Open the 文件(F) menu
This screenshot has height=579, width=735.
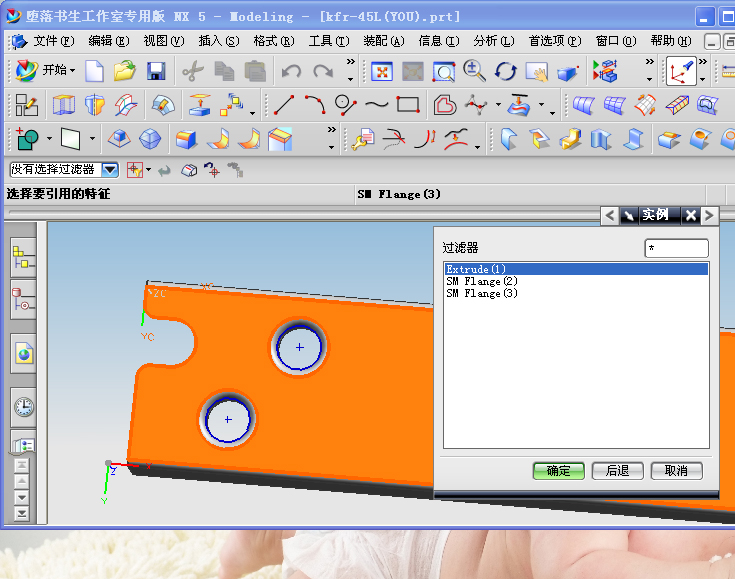coord(53,41)
